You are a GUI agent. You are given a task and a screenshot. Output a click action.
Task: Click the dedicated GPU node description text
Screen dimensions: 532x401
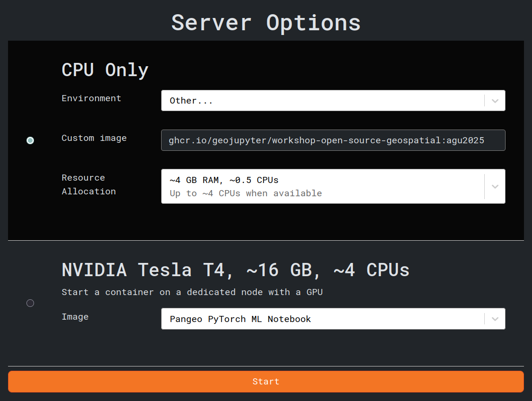point(192,292)
